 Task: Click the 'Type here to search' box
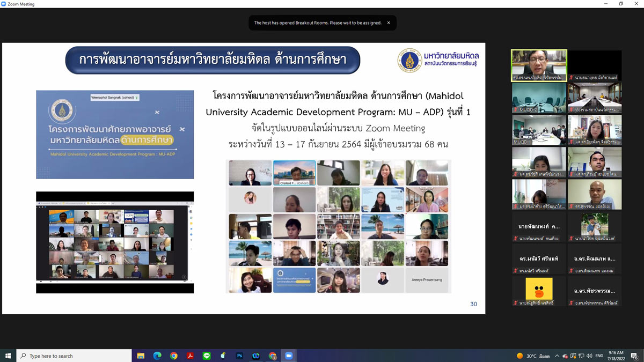75,356
